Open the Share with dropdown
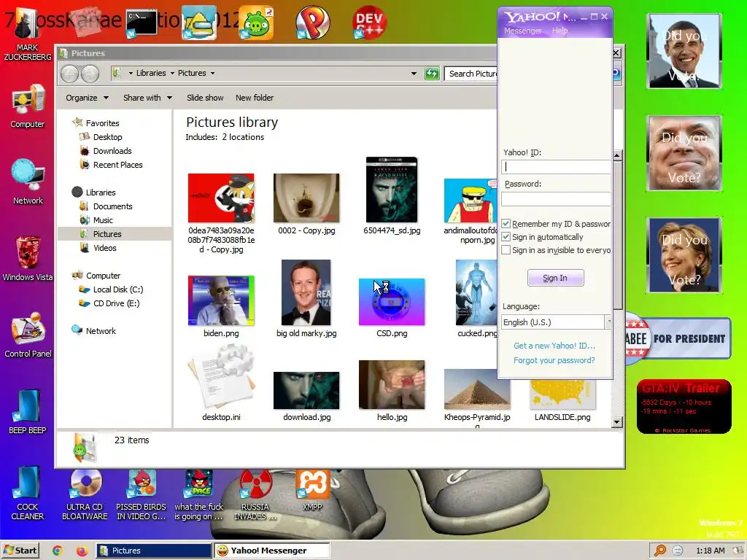This screenshot has height=560, width=747. tap(147, 98)
